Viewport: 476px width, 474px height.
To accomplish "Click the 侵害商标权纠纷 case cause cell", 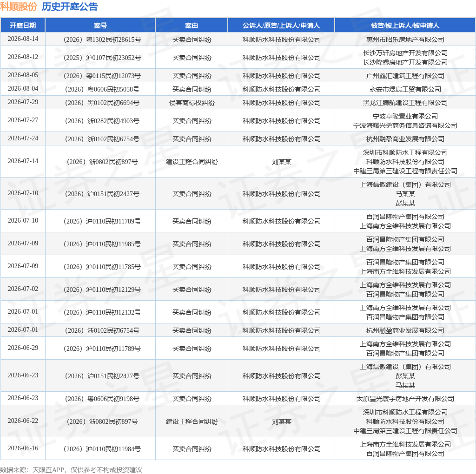I will [x=192, y=103].
